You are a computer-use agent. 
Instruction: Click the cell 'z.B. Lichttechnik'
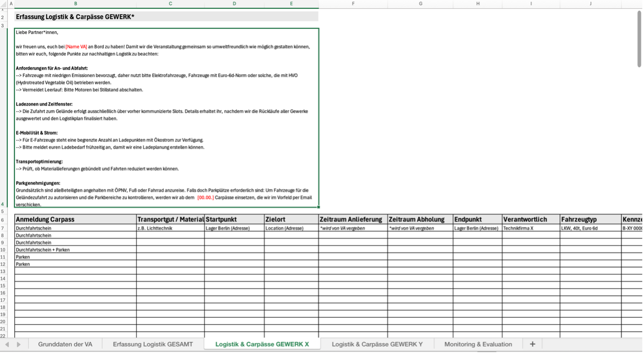(170, 228)
